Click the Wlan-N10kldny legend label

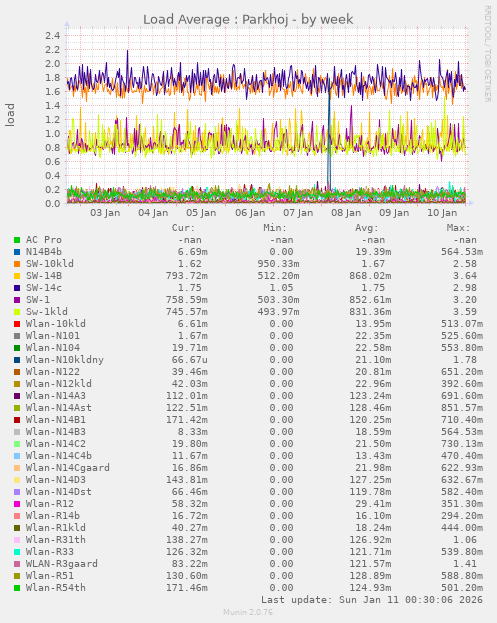point(65,360)
